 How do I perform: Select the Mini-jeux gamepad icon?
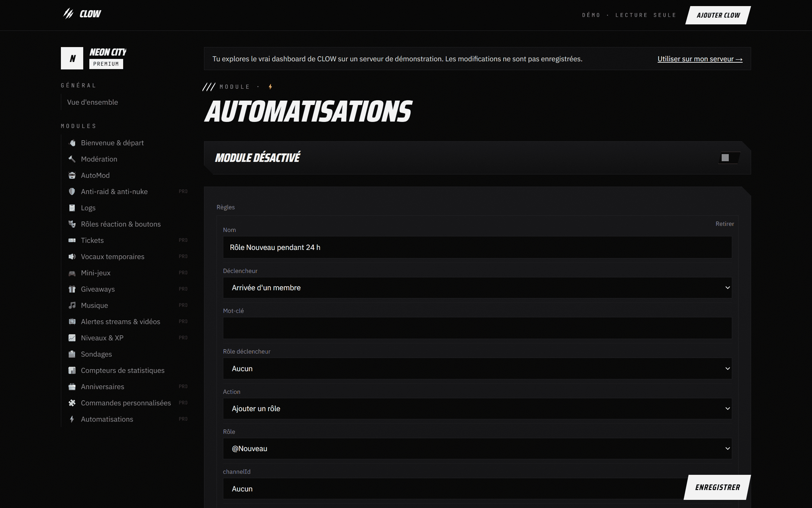click(x=72, y=273)
